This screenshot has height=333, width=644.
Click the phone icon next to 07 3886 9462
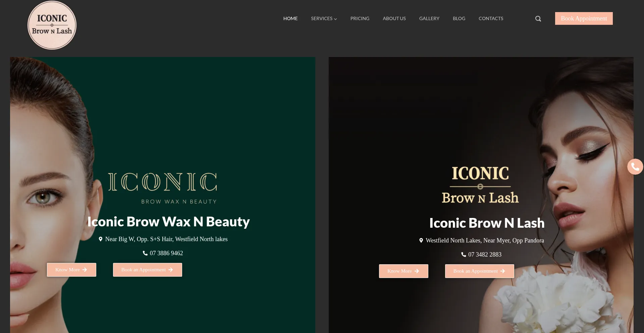[x=145, y=253]
